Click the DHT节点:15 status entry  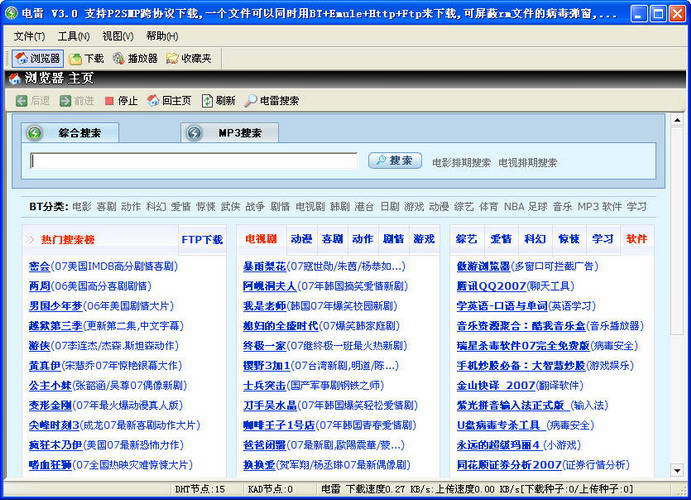[200, 489]
